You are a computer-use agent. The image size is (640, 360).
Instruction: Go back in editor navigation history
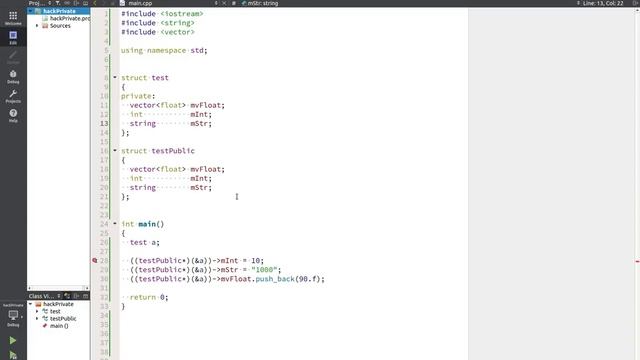[x=95, y=3]
